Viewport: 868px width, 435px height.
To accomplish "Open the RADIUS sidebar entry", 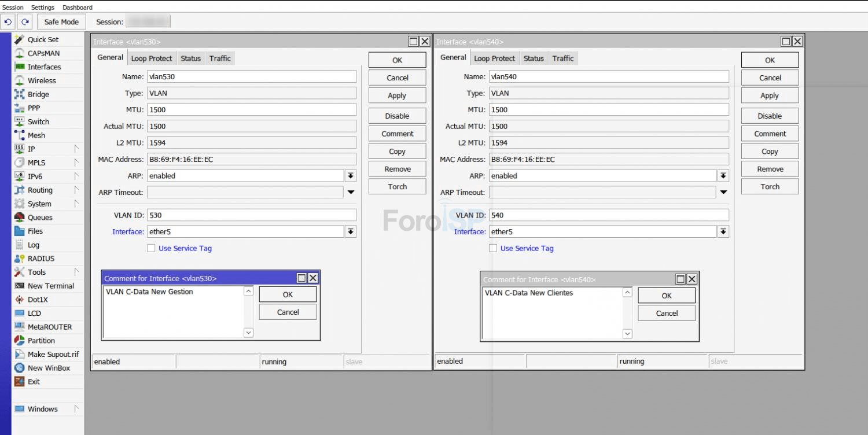I will pyautogui.click(x=41, y=259).
